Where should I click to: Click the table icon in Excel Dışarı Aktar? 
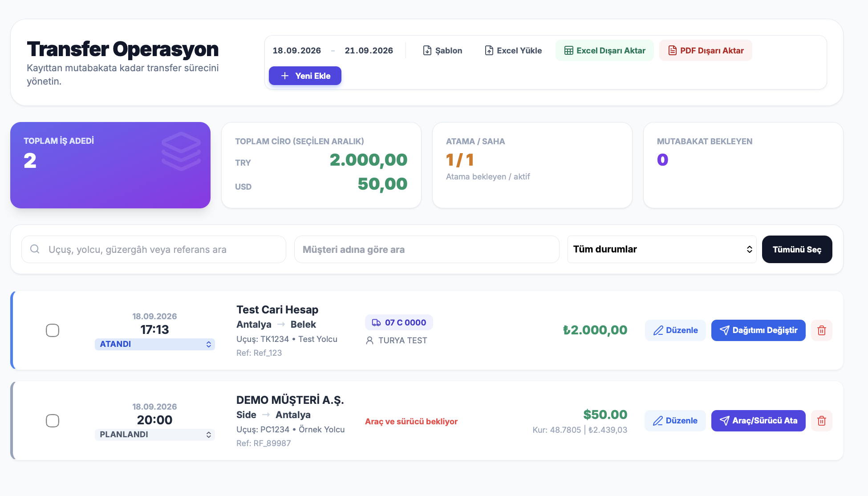[568, 50]
